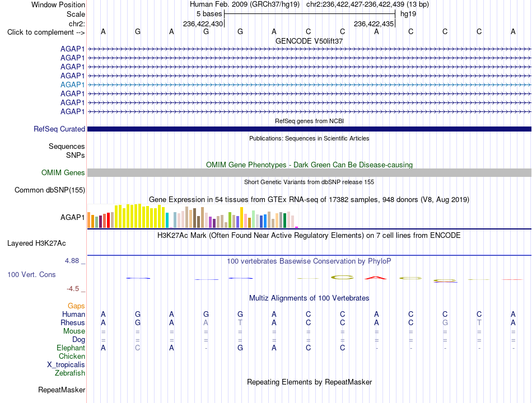Click the -4.5 lower PhyloP axis value
532x403 pixels.
coord(73,289)
